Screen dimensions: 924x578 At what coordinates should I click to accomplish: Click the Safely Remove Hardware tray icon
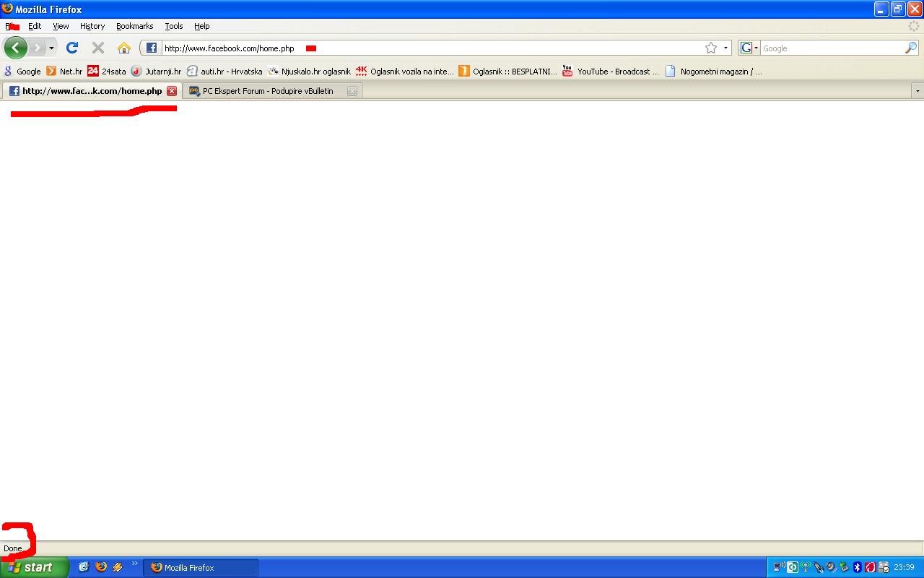click(x=845, y=567)
